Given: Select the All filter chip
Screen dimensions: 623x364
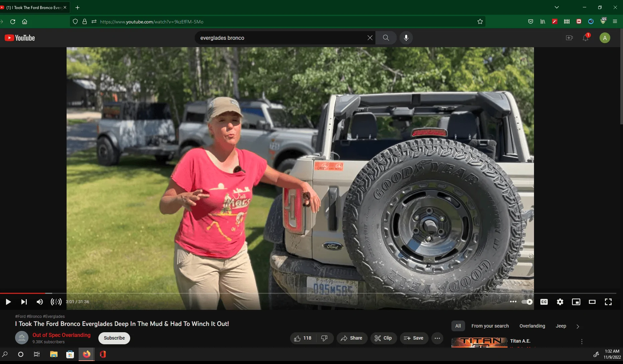Looking at the screenshot, I should click(458, 326).
